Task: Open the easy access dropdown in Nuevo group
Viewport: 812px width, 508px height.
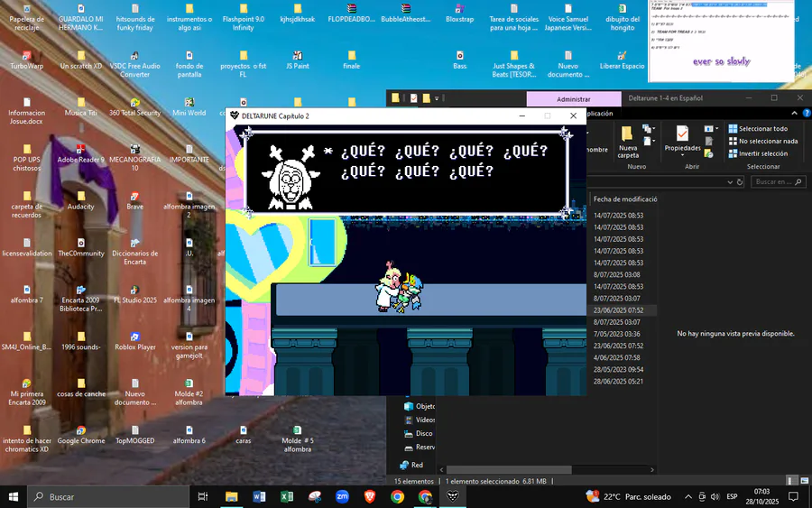Action: click(647, 141)
